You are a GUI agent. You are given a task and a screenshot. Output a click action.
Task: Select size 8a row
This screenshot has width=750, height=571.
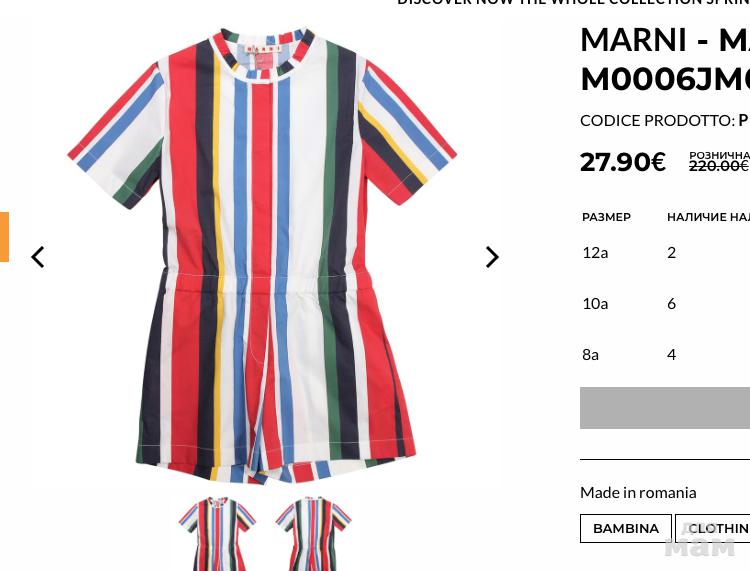(665, 355)
